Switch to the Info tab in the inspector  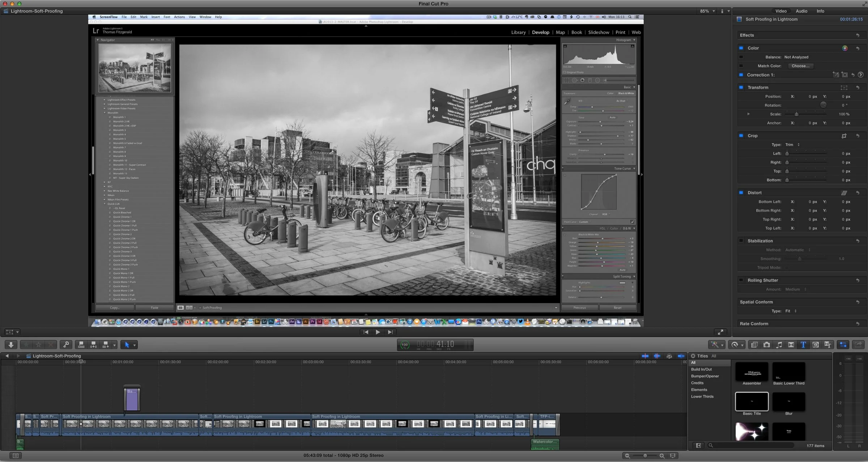tap(820, 11)
